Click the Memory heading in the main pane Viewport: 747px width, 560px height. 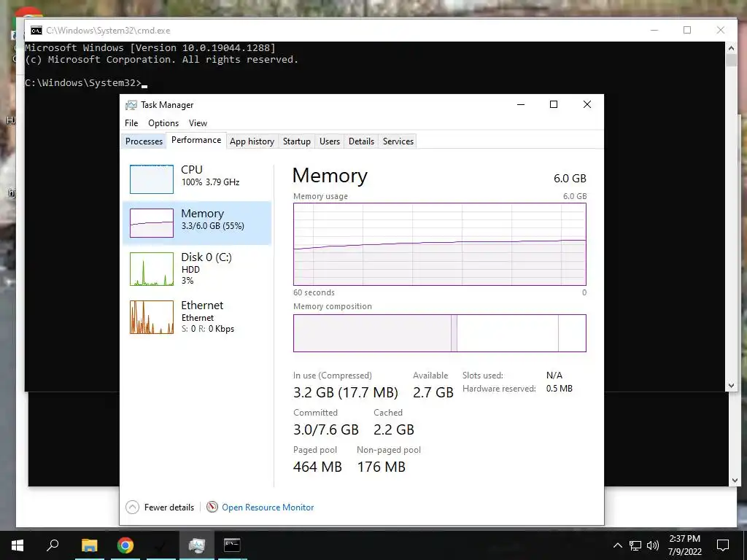pos(330,175)
